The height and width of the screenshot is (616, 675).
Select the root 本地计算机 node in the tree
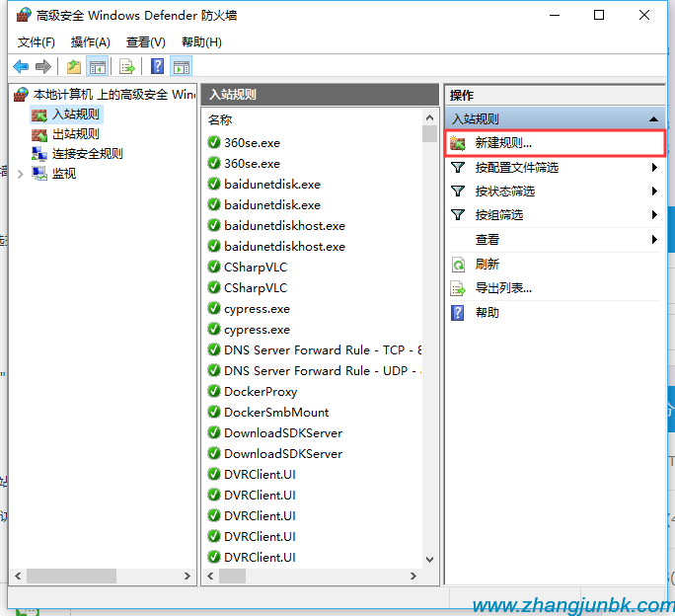pos(114,95)
